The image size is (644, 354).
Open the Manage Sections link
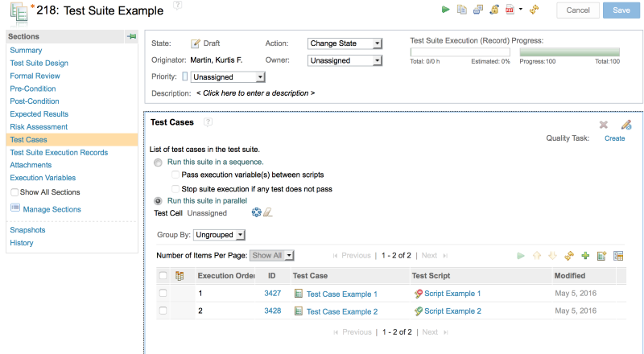(52, 209)
